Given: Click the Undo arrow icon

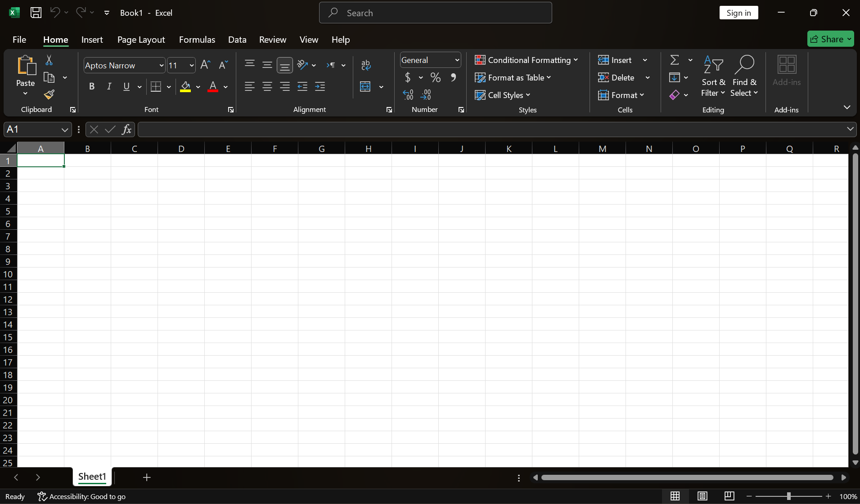Looking at the screenshot, I should [55, 12].
